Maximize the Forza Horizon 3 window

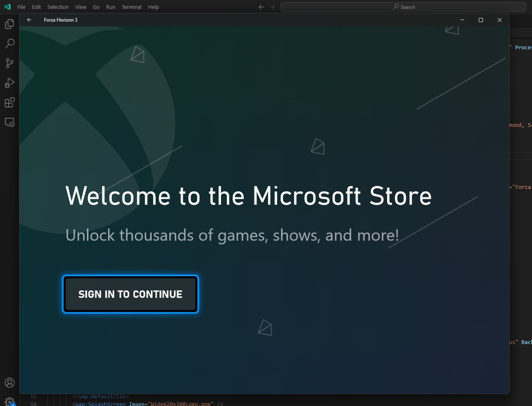(481, 20)
